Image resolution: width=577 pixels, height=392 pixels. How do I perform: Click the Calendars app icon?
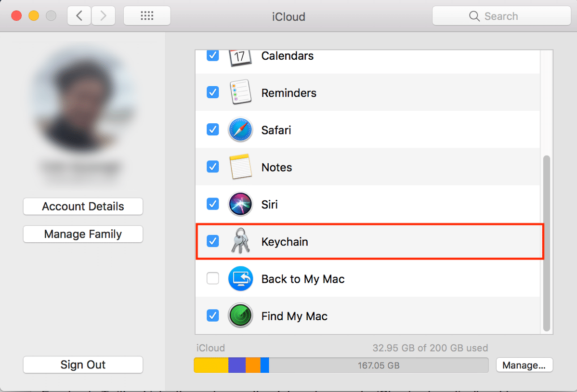pos(240,57)
